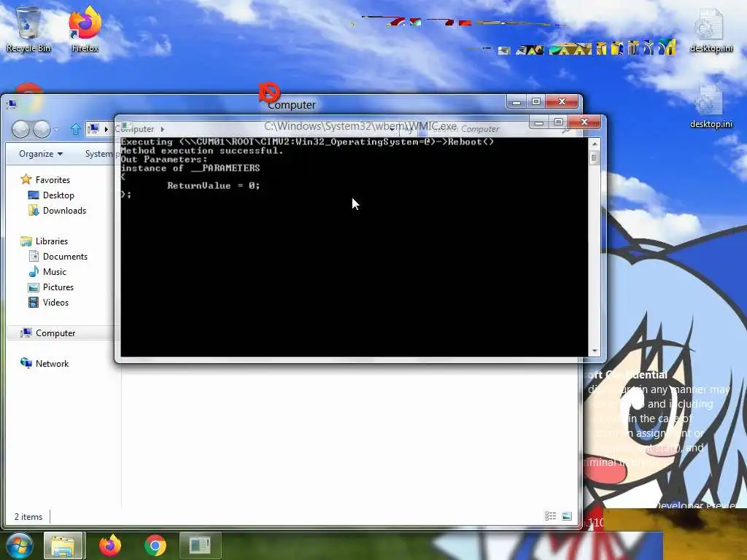Select the lower desktop.ini file icon
The image size is (747, 560).
point(711,106)
